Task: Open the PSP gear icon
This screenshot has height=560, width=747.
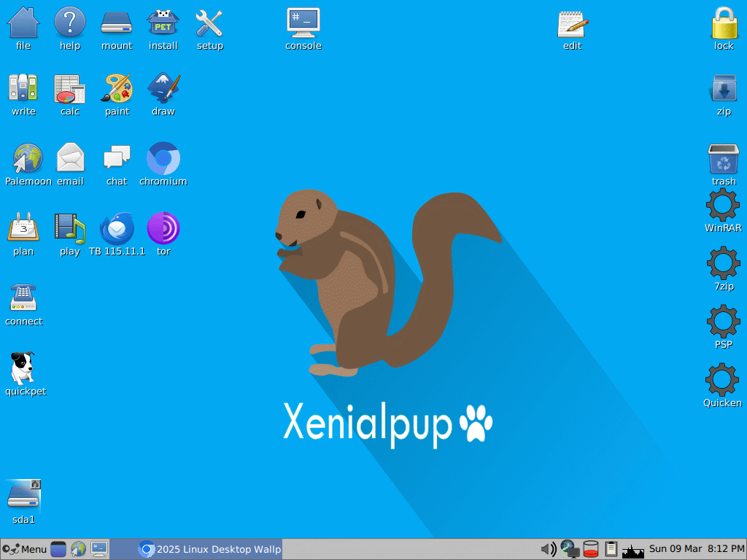Action: (724, 322)
